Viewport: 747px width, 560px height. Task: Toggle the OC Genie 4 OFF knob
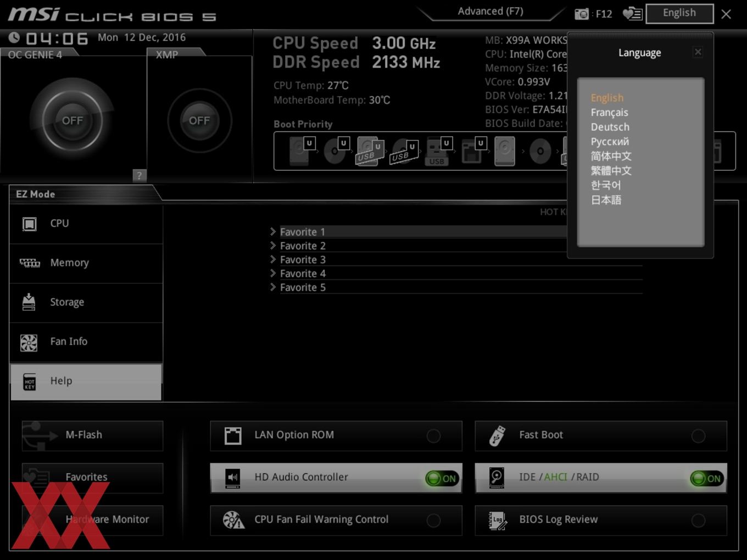pos(73,121)
